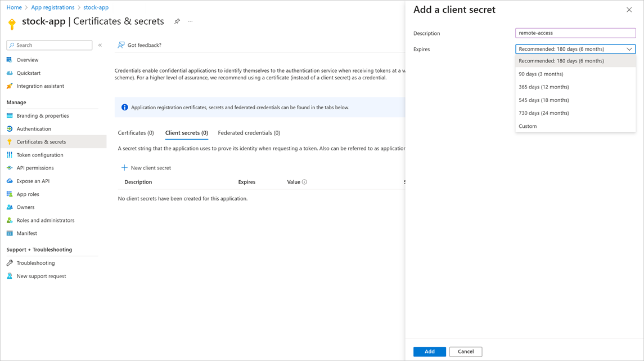
Task: Click the Troubleshooting wrench icon
Action: point(10,263)
